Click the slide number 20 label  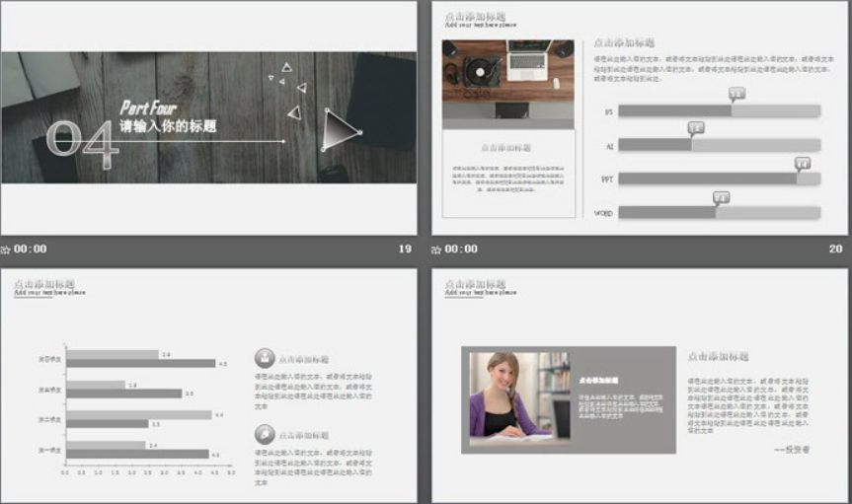[835, 250]
